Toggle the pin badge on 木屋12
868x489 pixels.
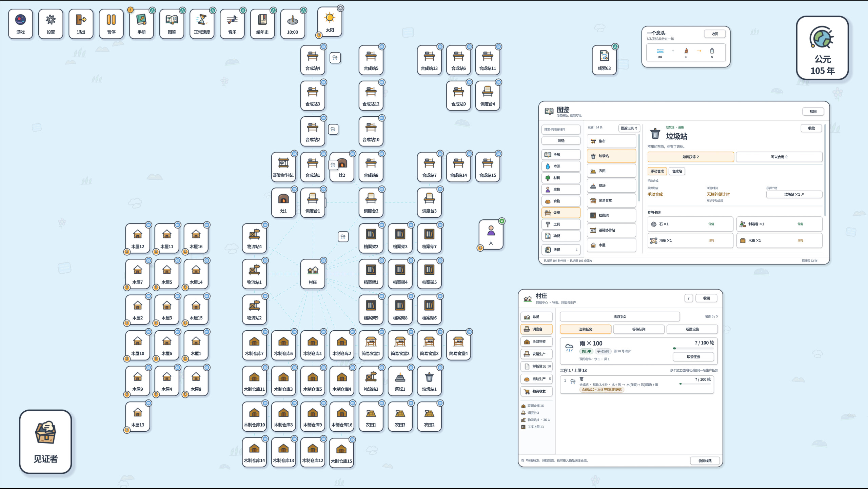(127, 252)
